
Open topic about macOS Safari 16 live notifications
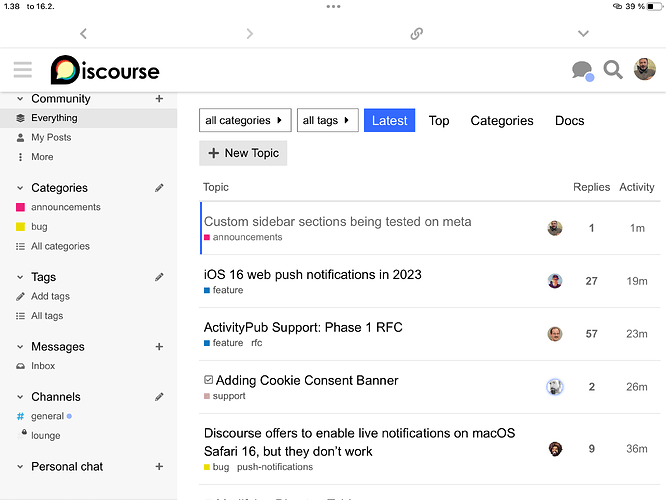pos(359,442)
